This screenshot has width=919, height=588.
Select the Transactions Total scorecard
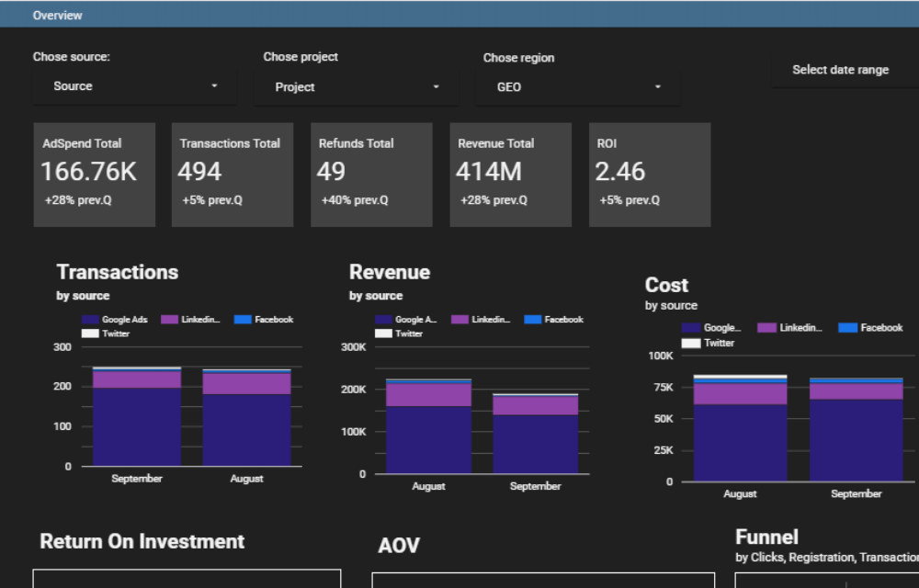click(233, 175)
